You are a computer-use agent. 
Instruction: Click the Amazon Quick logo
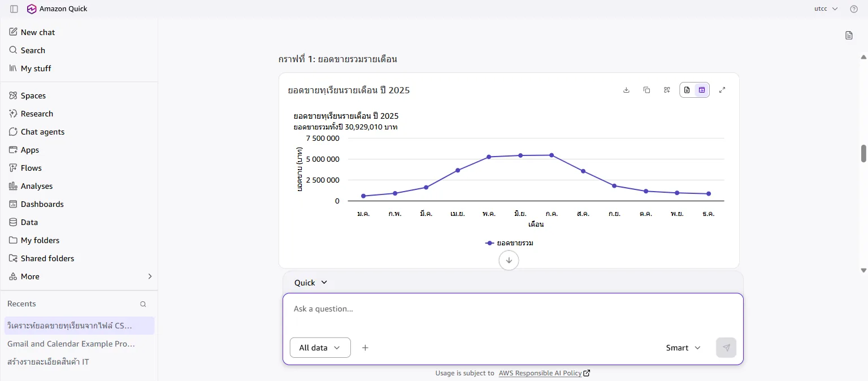tap(32, 9)
